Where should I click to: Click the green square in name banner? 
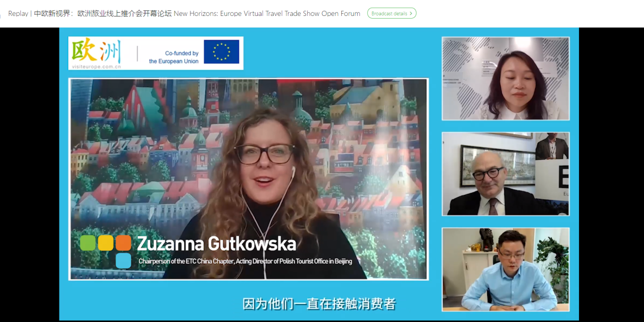[88, 243]
